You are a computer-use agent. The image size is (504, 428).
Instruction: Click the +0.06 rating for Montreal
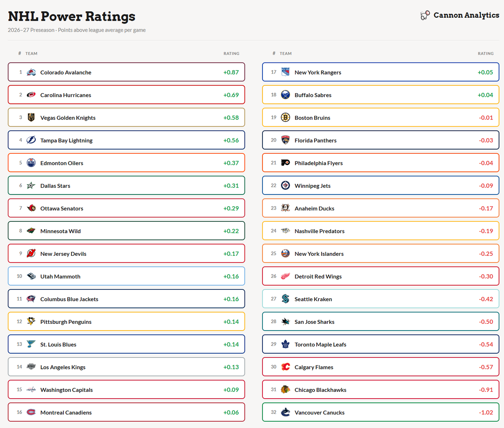[231, 412]
